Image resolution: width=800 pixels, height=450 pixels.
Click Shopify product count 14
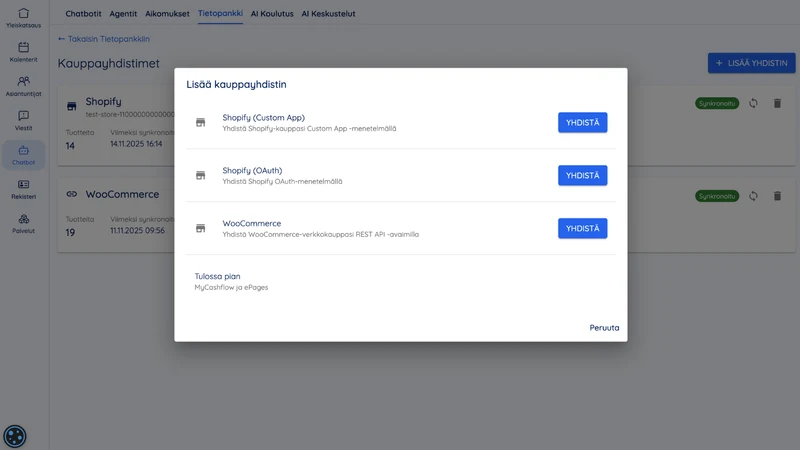coord(70,146)
